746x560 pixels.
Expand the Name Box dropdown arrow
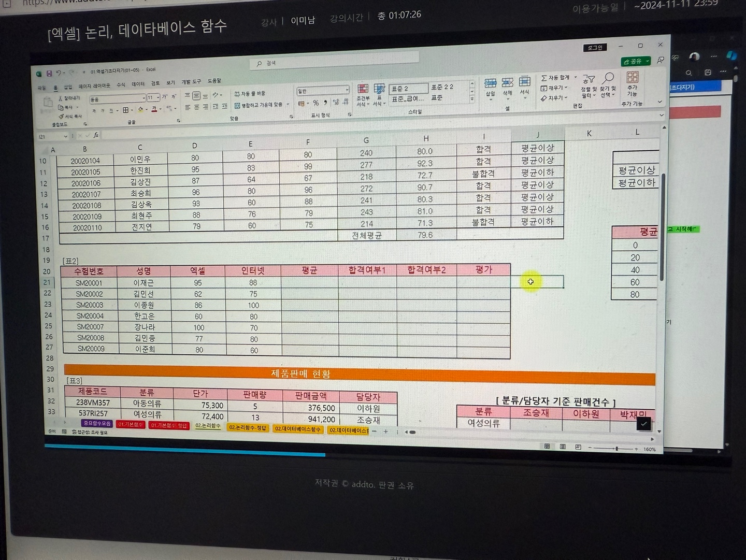[x=65, y=137]
